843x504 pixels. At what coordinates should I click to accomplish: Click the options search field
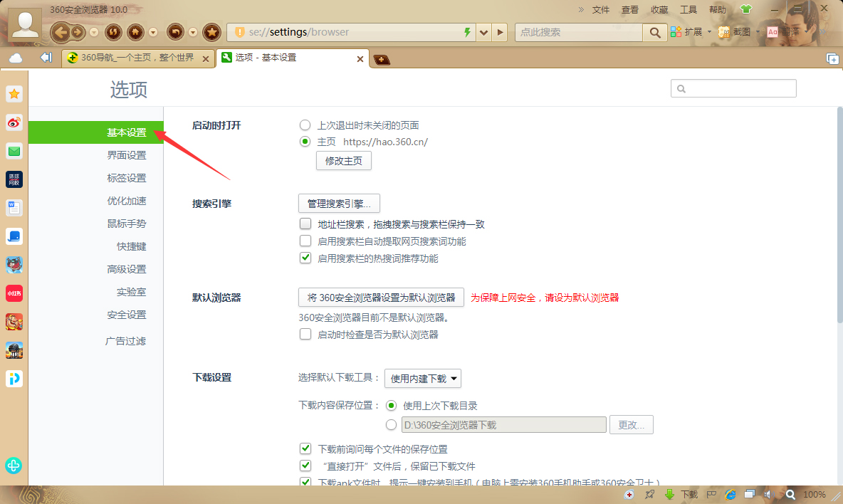[x=733, y=88]
